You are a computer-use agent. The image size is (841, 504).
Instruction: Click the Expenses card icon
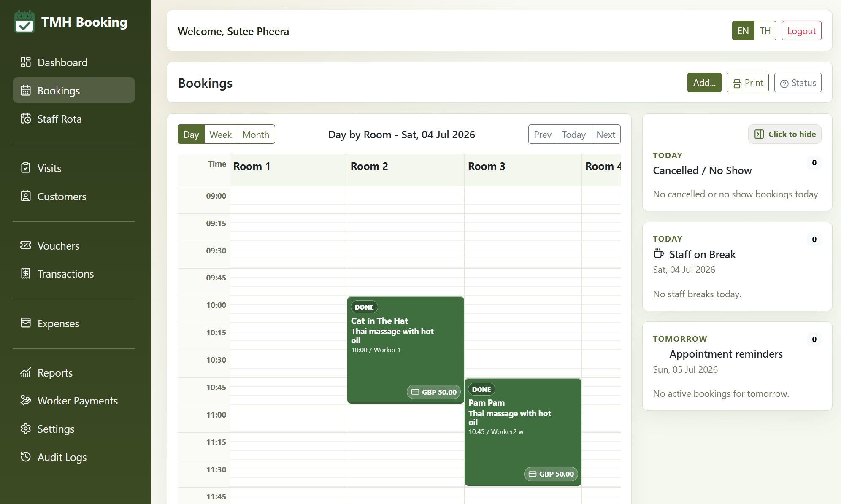(x=26, y=323)
